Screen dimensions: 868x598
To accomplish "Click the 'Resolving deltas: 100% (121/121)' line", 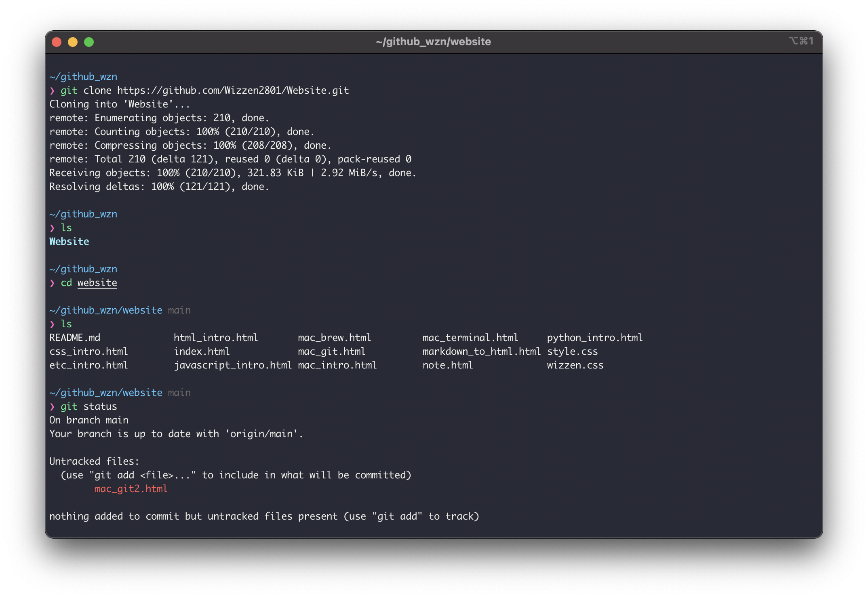I will 159,187.
